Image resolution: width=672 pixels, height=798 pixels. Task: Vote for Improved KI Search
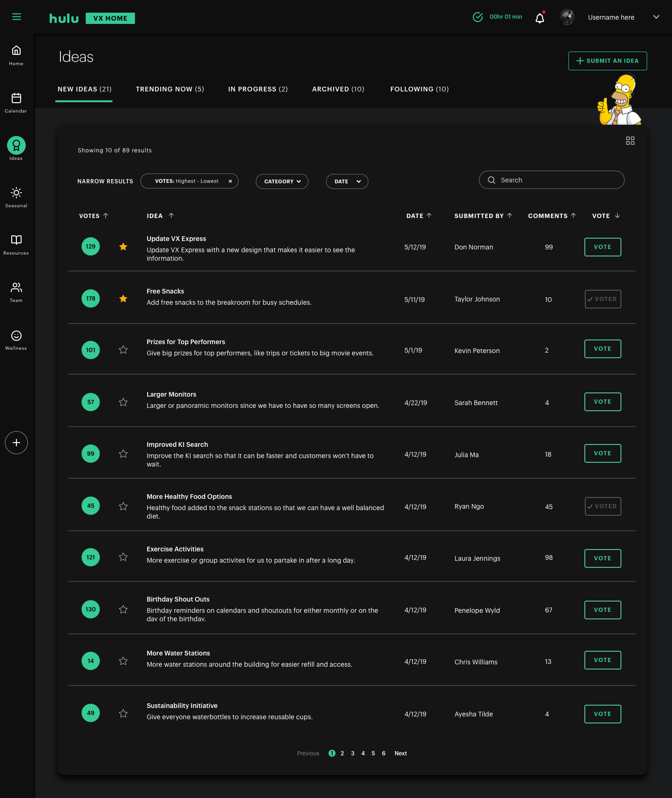(603, 453)
